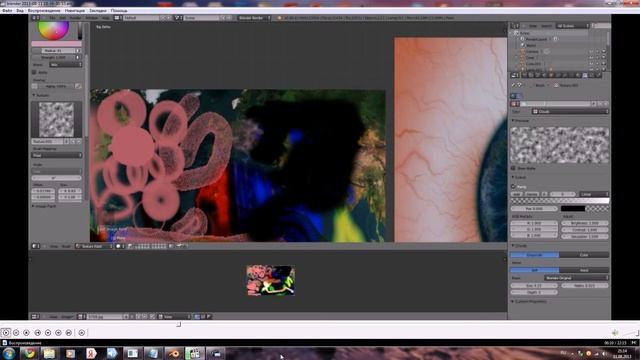Toggle visibility eye for Camera row
Screen dimensions: 640x360
591,51
